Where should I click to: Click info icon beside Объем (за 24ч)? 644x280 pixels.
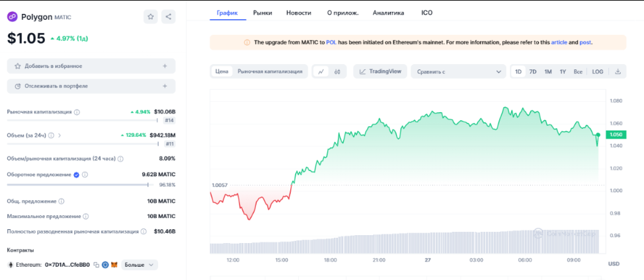pyautogui.click(x=52, y=135)
